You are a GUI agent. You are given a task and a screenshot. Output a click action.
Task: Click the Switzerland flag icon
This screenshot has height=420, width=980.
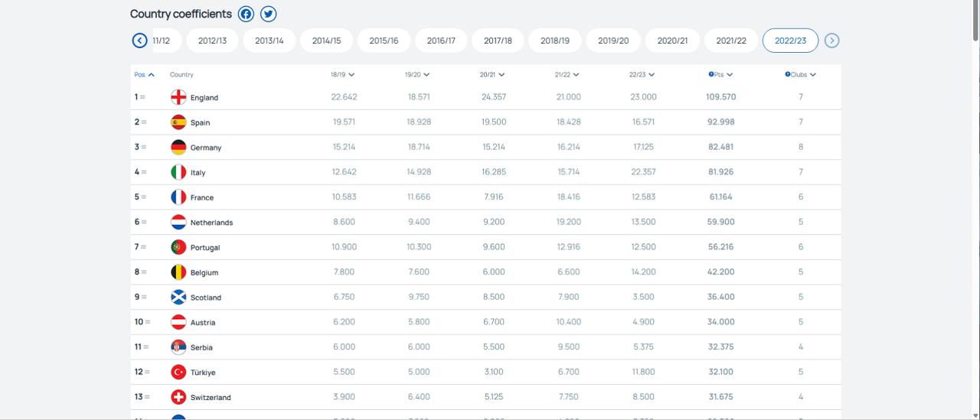pos(178,397)
